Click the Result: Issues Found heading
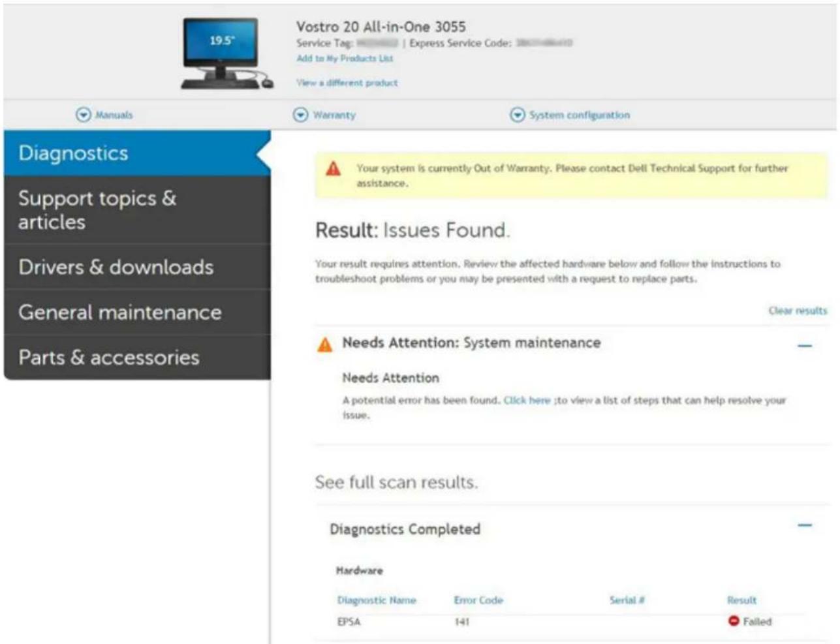This screenshot has height=644, width=840. click(412, 230)
